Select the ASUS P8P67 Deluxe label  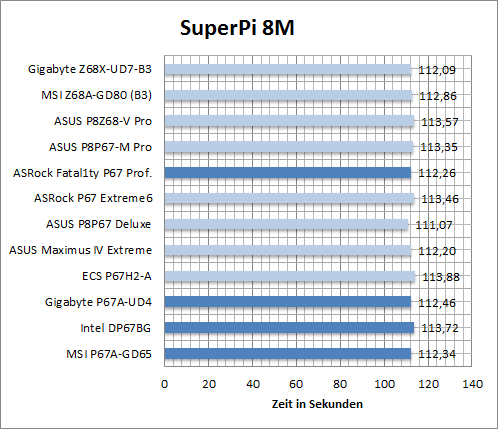tap(98, 224)
